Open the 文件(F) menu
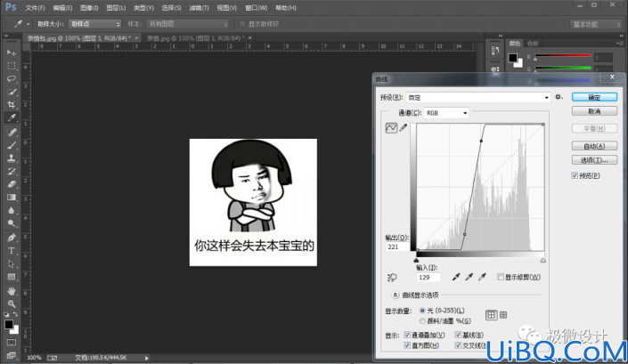Image resolution: width=628 pixels, height=364 pixels. tap(35, 8)
